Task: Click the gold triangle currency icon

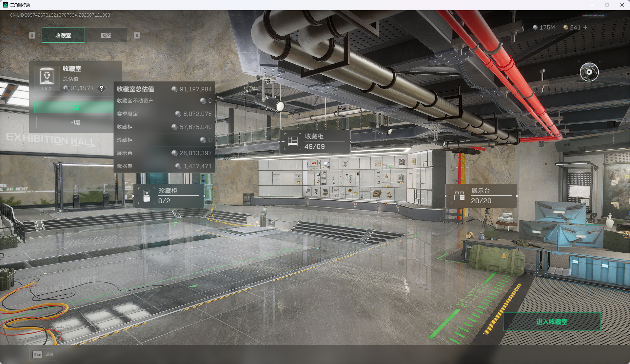Action: point(565,27)
